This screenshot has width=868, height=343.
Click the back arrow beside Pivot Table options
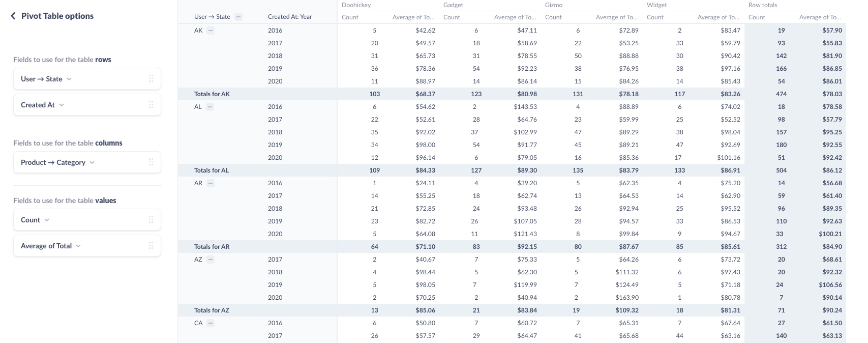click(13, 16)
